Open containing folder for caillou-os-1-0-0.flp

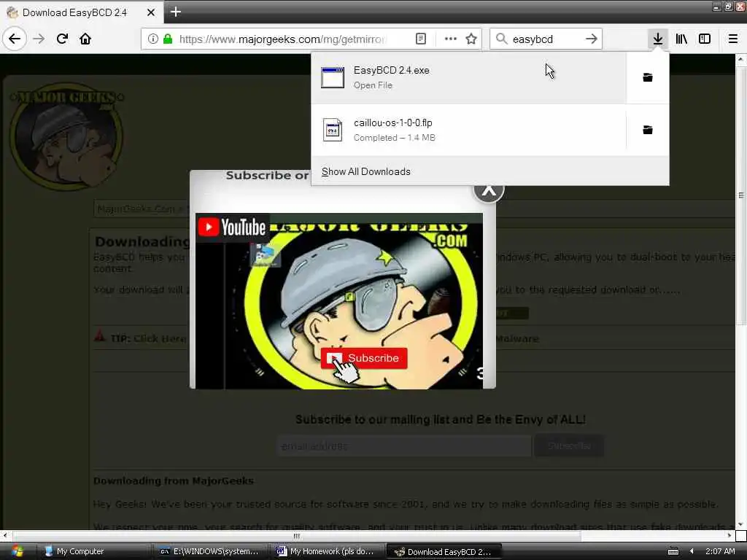click(648, 130)
